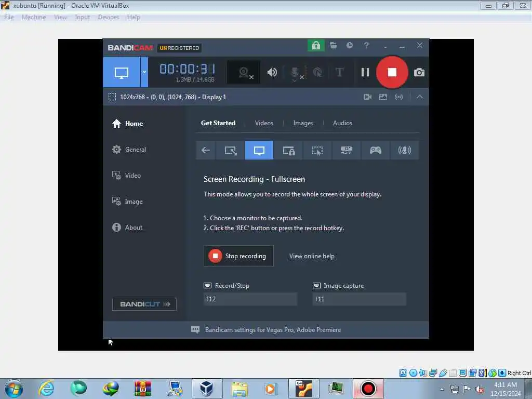Open the VirtualBox Machine menu

pos(34,17)
